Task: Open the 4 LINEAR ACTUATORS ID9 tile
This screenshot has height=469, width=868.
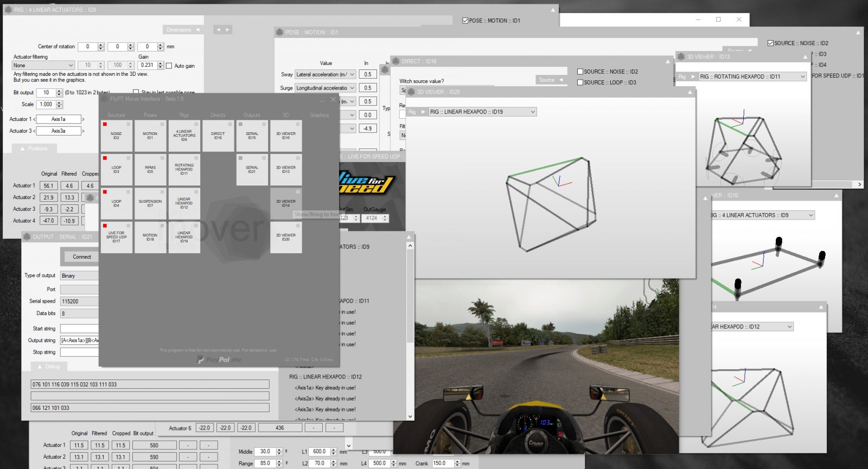Action: point(184,136)
